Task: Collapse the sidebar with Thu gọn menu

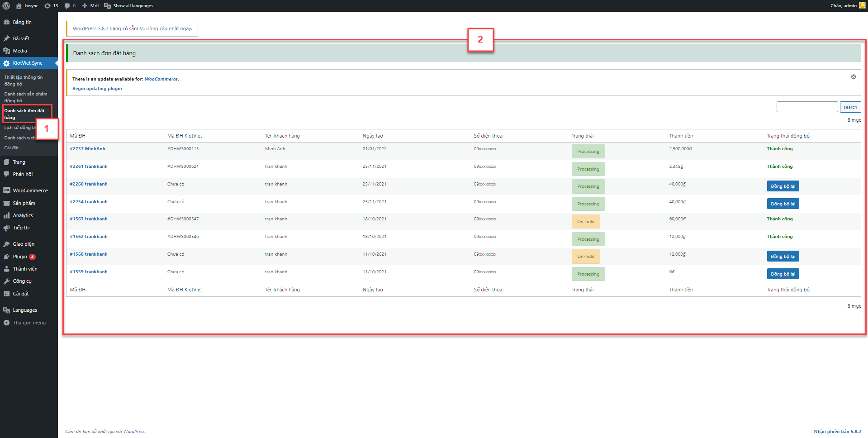Action: (29, 323)
